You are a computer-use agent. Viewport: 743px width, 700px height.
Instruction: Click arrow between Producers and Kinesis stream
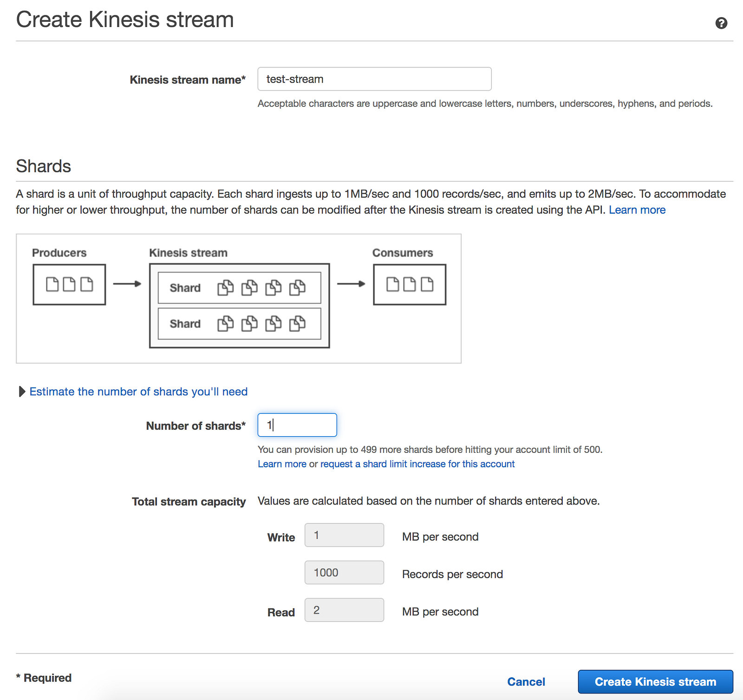pyautogui.click(x=127, y=284)
